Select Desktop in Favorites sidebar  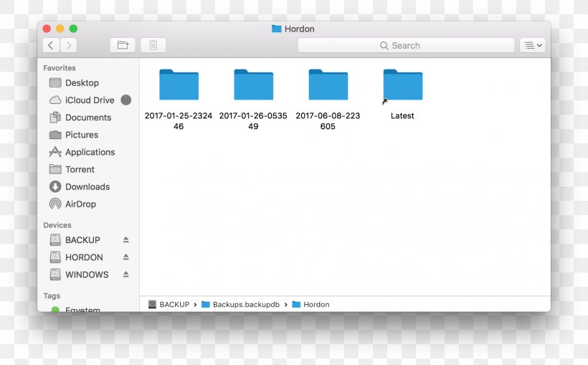pos(82,83)
